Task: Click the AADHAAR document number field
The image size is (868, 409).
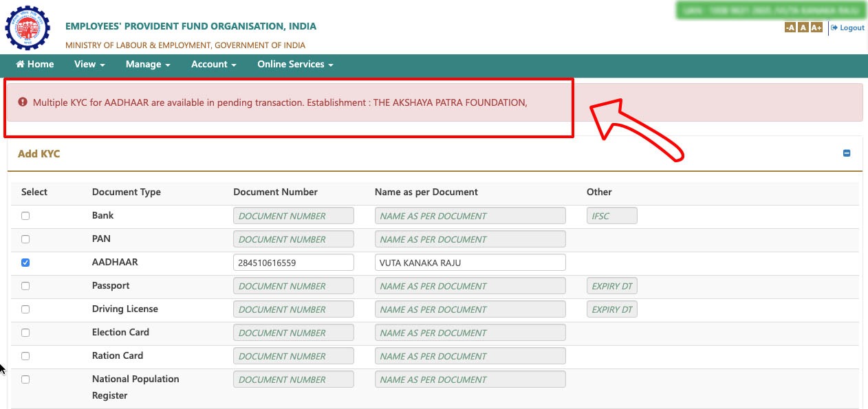Action: (x=294, y=263)
